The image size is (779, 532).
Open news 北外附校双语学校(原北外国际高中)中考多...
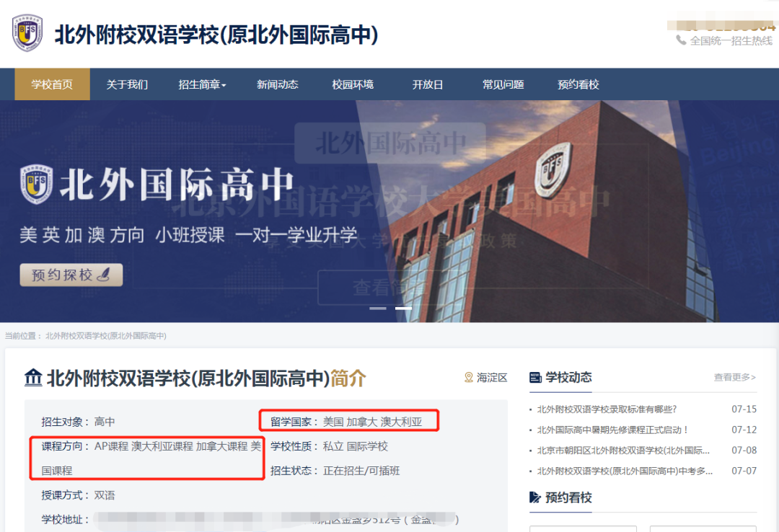(x=625, y=471)
